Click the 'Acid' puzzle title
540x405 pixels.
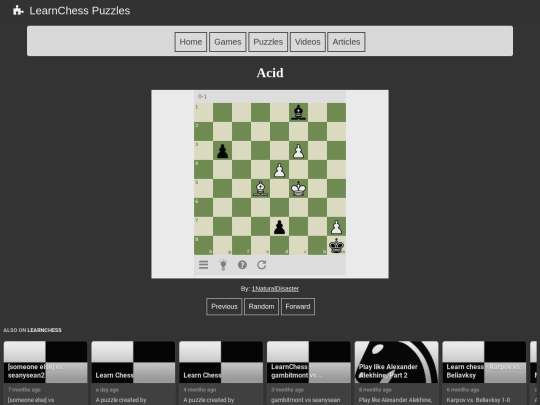[270, 73]
